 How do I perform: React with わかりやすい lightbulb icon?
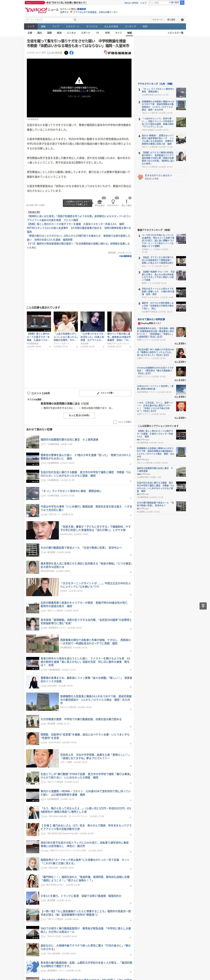tap(113, 201)
